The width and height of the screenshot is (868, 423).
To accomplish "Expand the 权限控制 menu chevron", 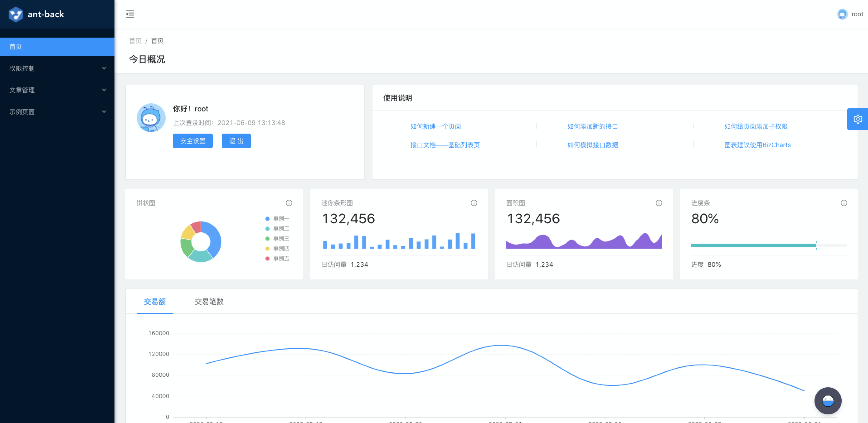I will (104, 68).
